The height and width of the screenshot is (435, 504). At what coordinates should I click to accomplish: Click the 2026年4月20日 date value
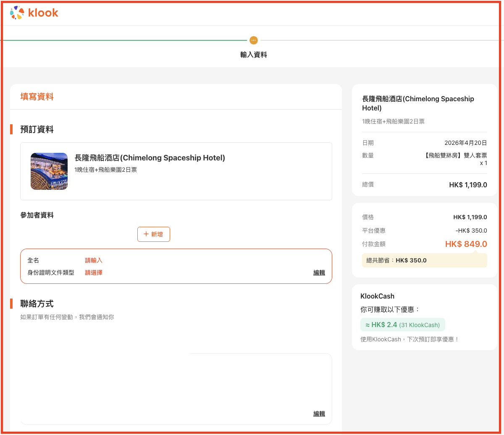[465, 143]
